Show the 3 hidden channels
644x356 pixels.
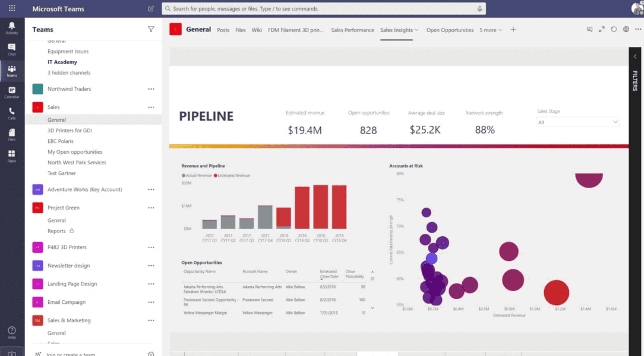pos(69,73)
